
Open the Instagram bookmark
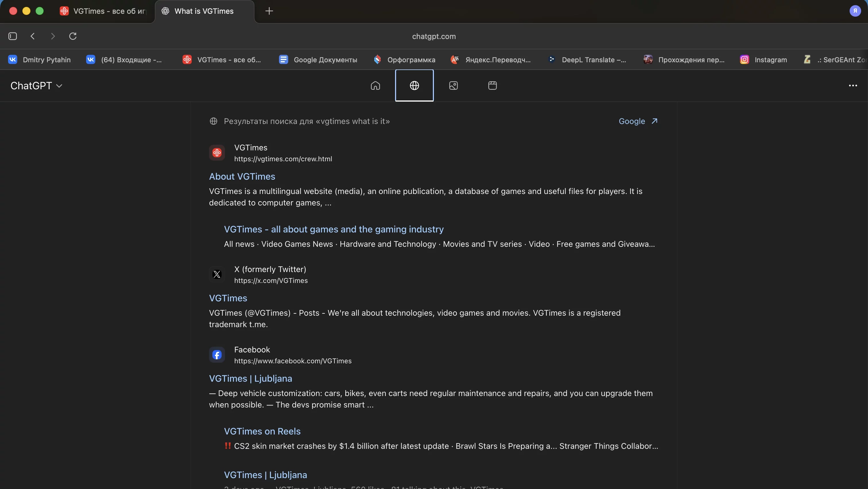764,60
